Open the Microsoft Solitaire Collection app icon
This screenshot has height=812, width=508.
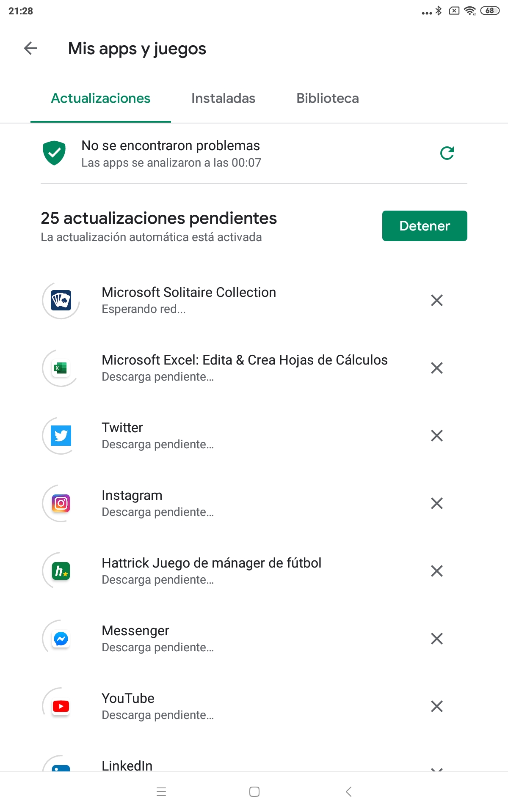click(x=61, y=300)
